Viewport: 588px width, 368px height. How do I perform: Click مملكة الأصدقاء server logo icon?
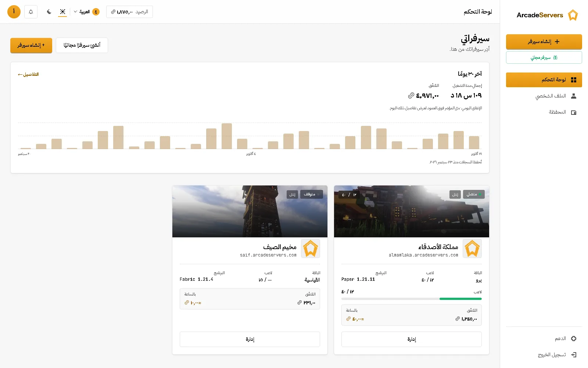pyautogui.click(x=472, y=248)
